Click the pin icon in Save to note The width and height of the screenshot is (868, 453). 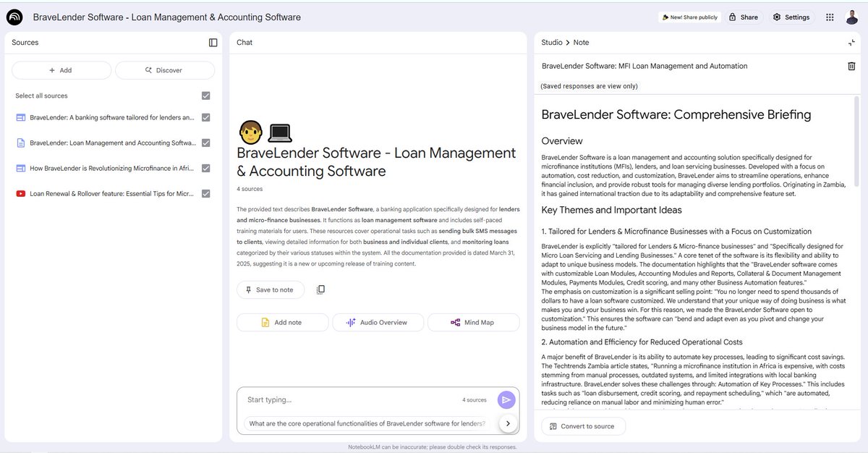248,289
